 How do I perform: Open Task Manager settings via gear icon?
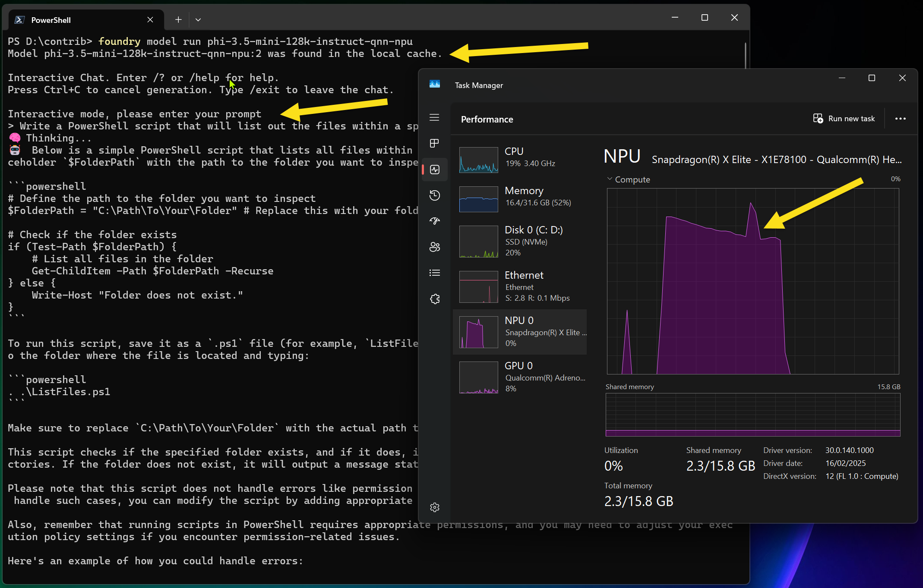[x=434, y=507]
